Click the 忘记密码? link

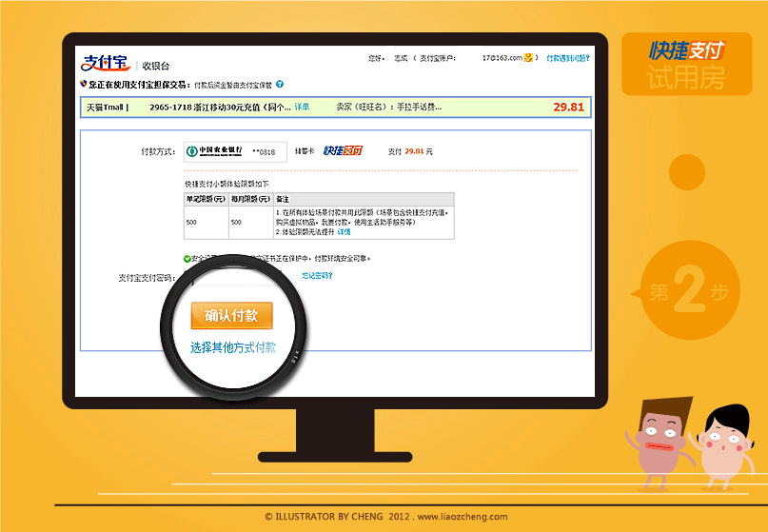(x=318, y=276)
